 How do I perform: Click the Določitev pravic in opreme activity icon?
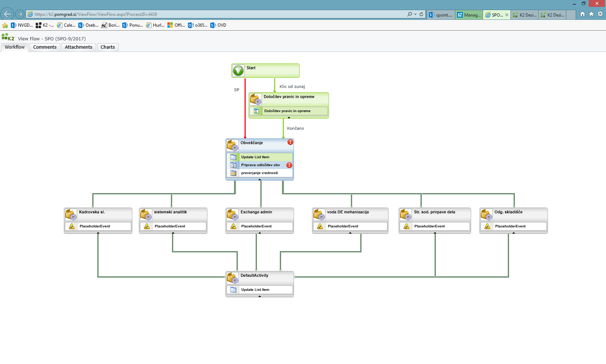(255, 99)
